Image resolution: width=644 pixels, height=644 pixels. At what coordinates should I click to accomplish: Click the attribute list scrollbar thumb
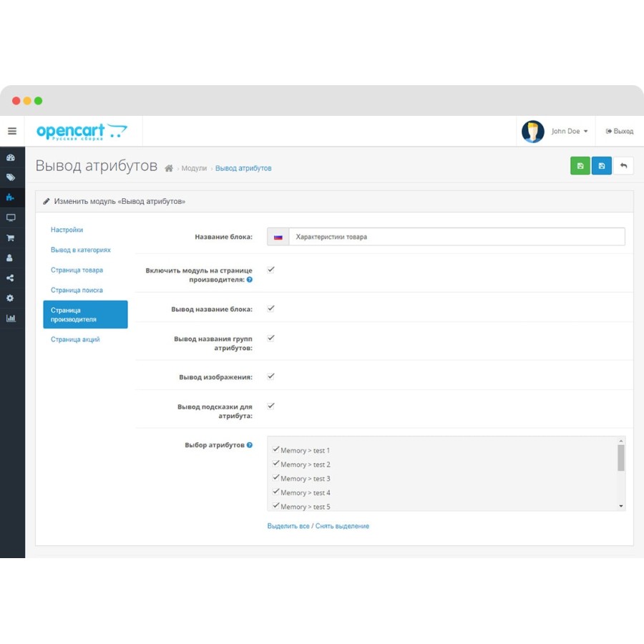(621, 458)
